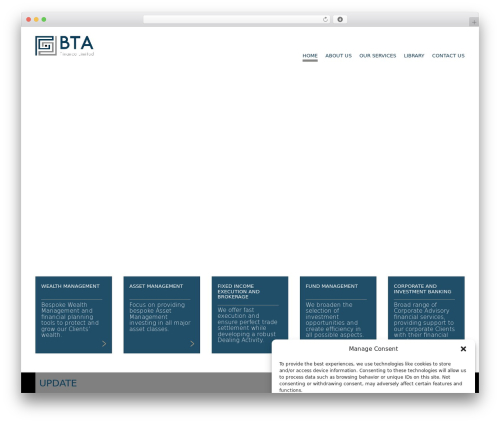Click the browser address bar

(x=237, y=19)
